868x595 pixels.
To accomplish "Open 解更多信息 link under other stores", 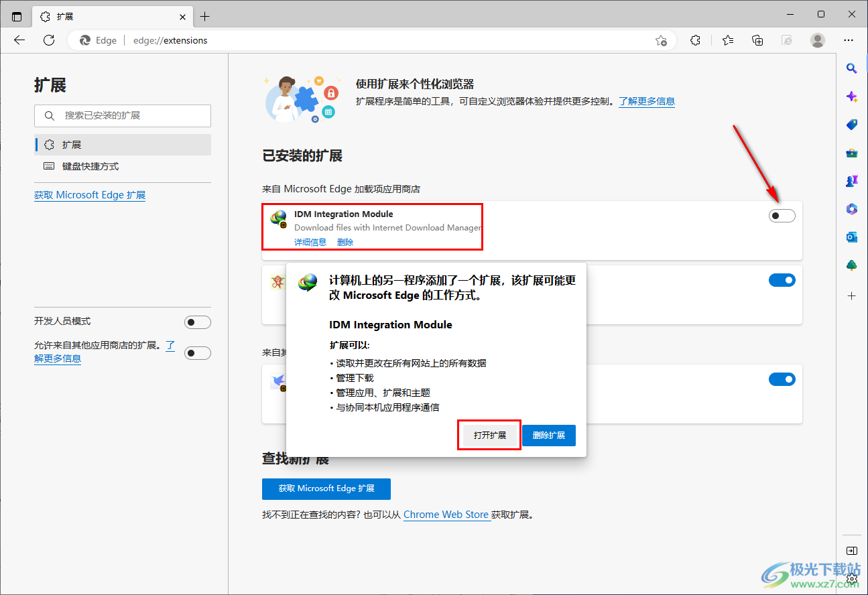I will click(x=58, y=358).
